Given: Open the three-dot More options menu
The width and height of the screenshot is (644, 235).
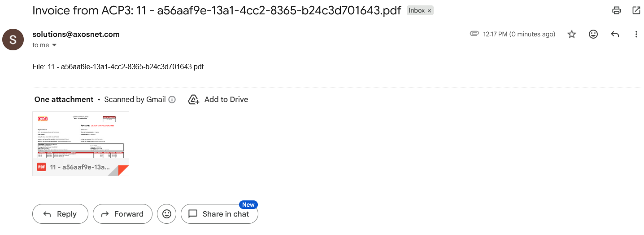Looking at the screenshot, I should pyautogui.click(x=636, y=34).
